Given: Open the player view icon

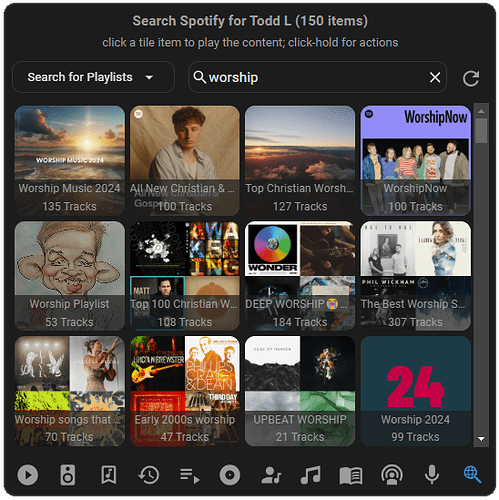Looking at the screenshot, I should [27, 475].
